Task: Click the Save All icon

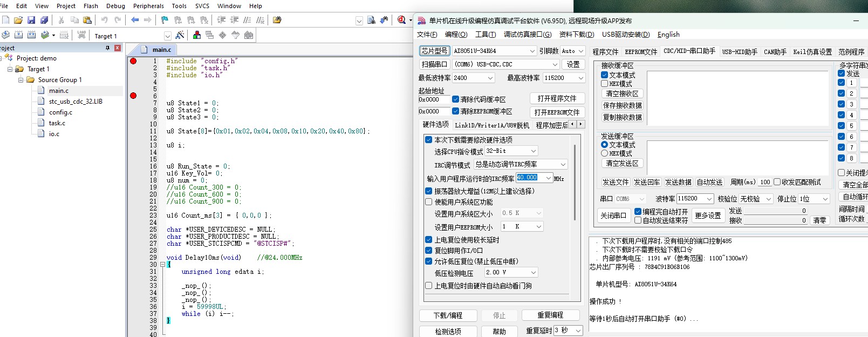Action: 44,20
